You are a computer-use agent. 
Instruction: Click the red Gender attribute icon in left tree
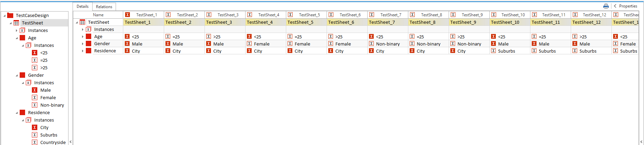[22, 75]
